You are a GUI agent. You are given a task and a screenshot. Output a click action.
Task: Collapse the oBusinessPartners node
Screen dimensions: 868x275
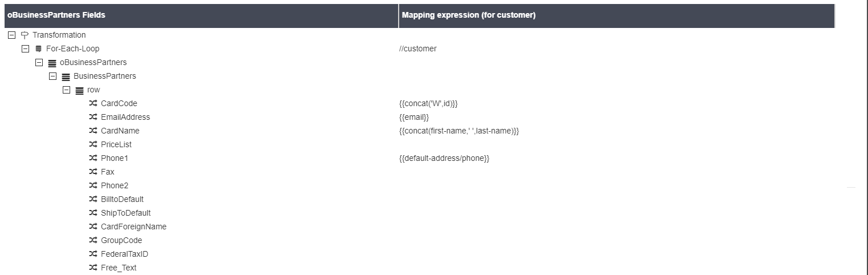39,62
